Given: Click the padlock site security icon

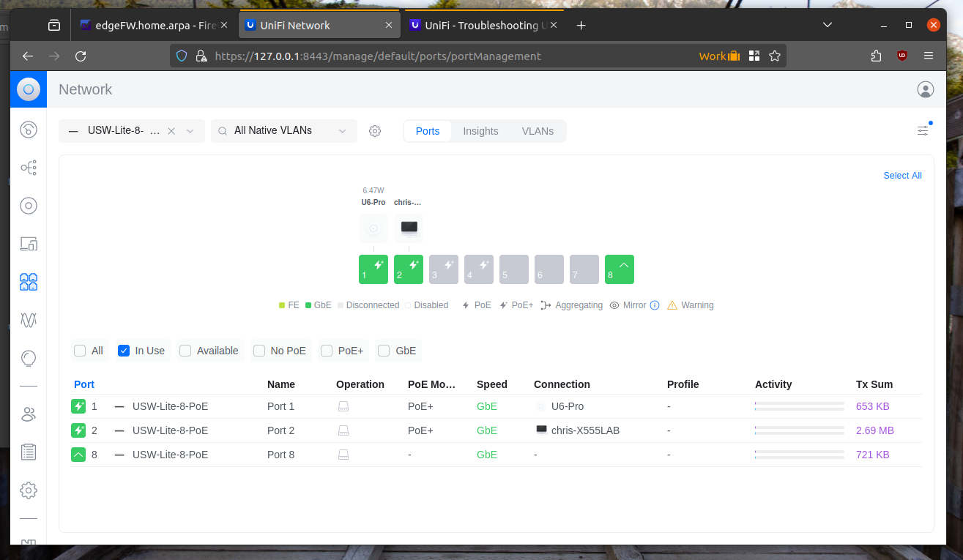Looking at the screenshot, I should click(x=201, y=56).
